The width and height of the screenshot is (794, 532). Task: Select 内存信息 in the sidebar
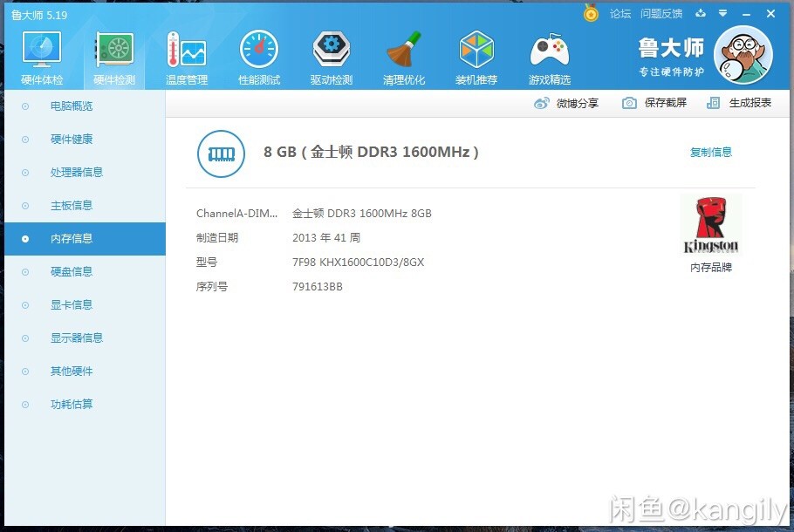click(86, 239)
